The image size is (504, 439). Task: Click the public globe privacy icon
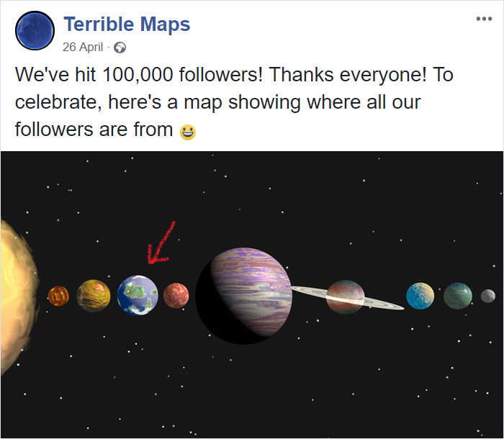(x=120, y=47)
